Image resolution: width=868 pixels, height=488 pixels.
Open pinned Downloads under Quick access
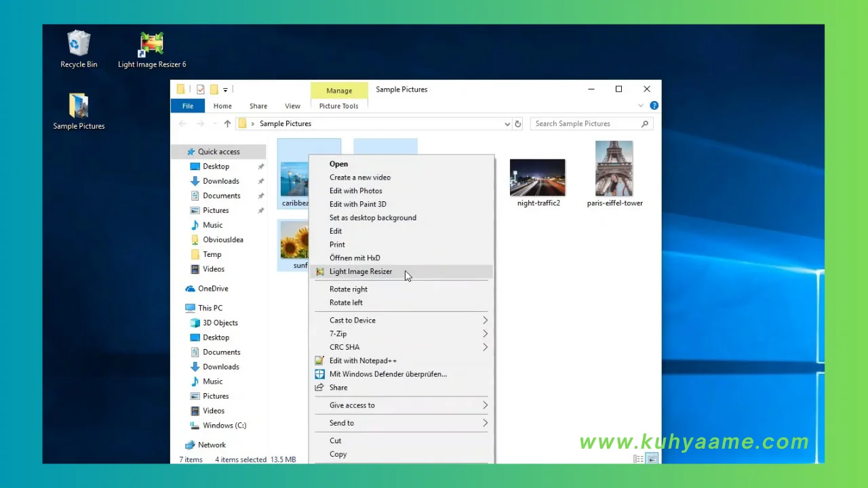220,181
